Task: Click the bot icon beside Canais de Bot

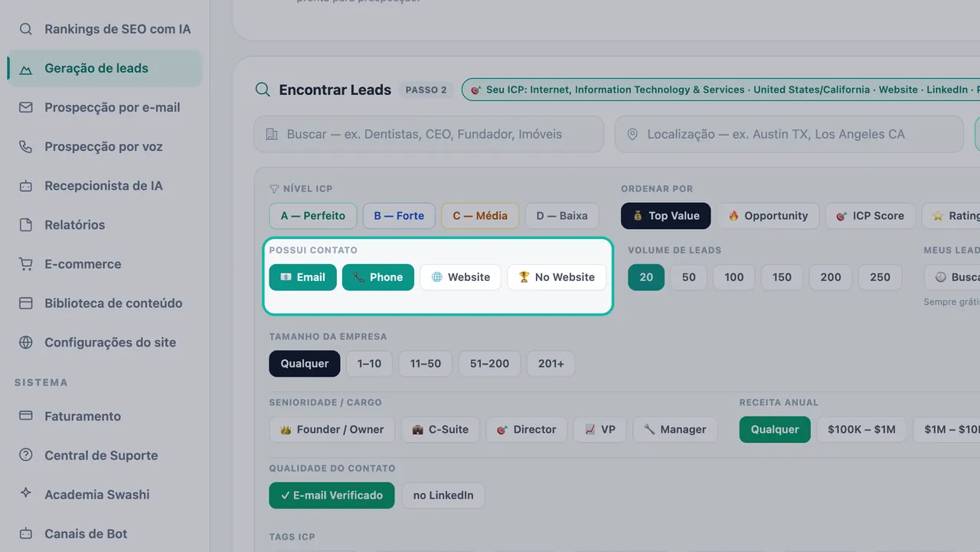Action: pos(26,534)
